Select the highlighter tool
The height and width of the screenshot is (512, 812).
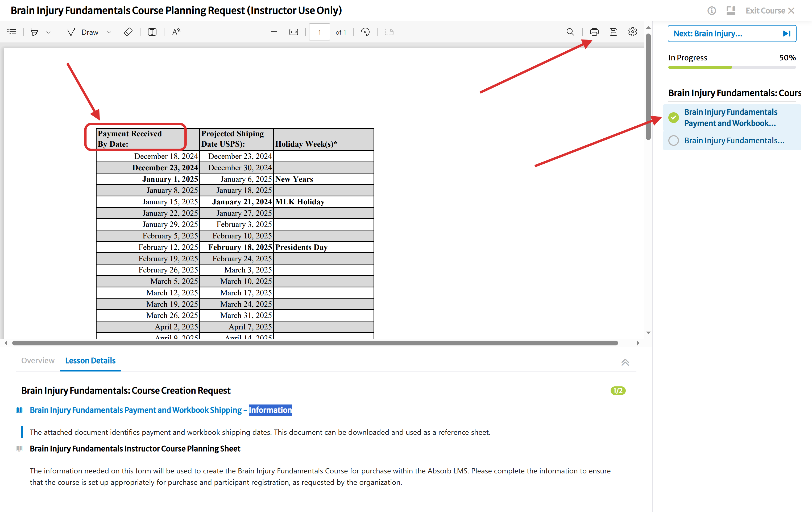pyautogui.click(x=34, y=32)
